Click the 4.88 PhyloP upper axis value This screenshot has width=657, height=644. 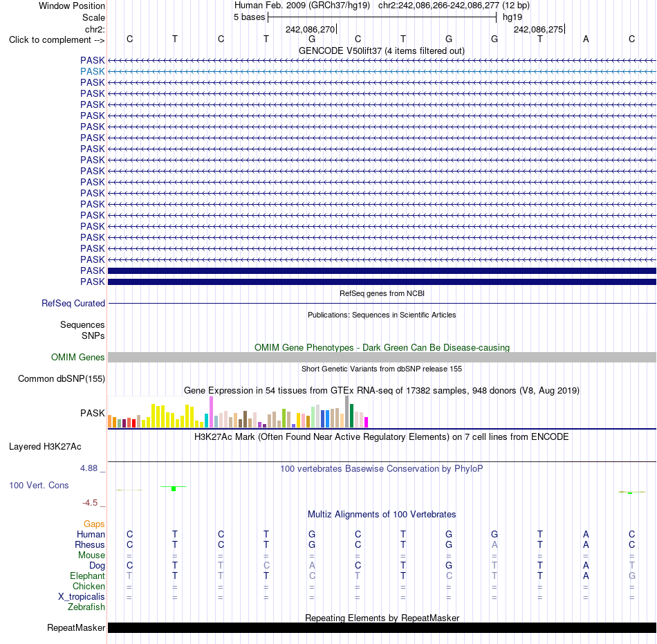(x=89, y=468)
